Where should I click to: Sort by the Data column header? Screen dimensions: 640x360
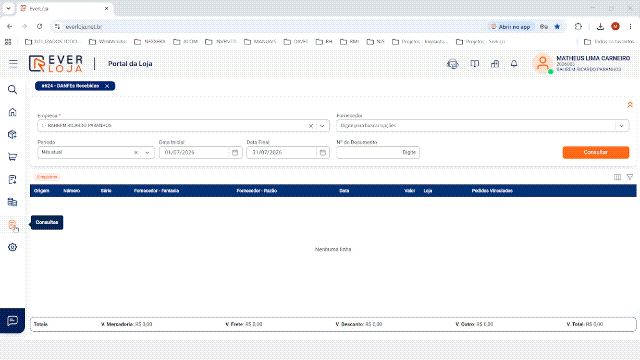344,191
